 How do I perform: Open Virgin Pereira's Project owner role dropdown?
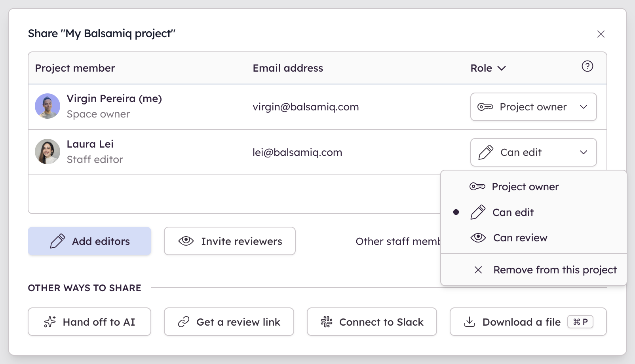(x=533, y=107)
